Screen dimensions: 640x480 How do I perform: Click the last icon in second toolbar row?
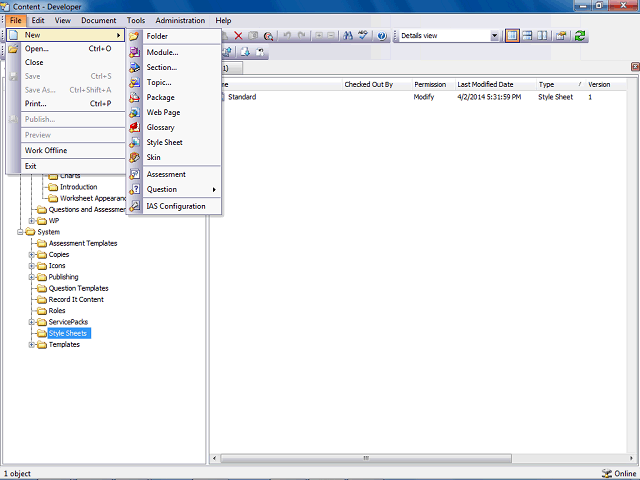pyautogui.click(x=260, y=52)
